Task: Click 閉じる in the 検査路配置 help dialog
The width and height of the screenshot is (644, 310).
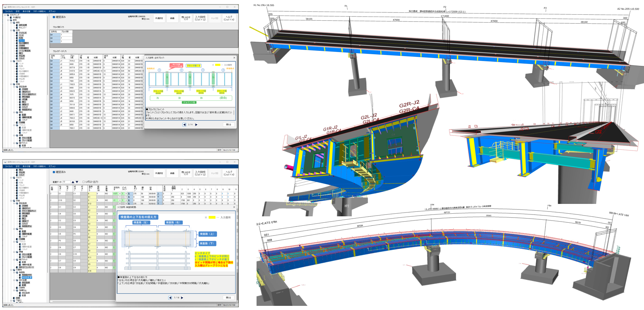Action: 229,298
